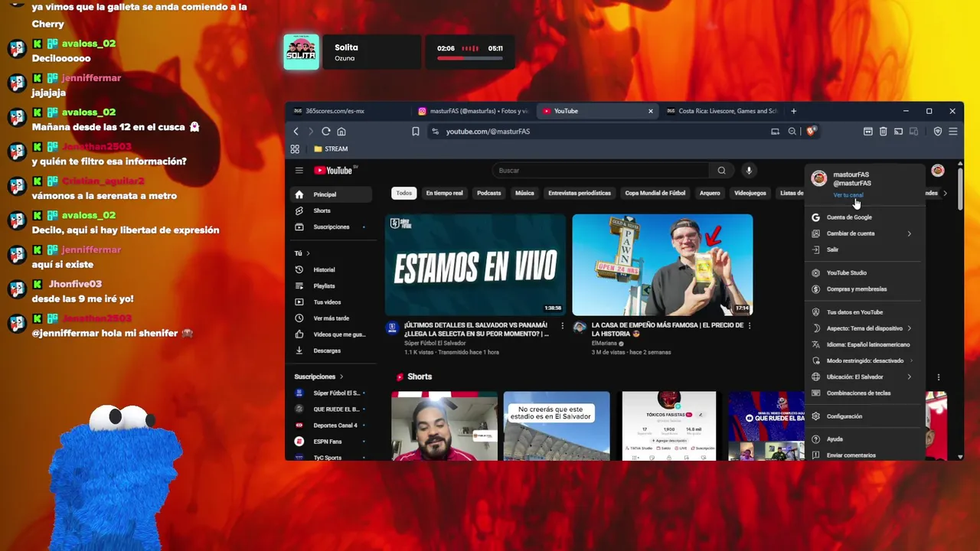
Task: Open Ver más tarde in the sidebar
Action: point(332,318)
